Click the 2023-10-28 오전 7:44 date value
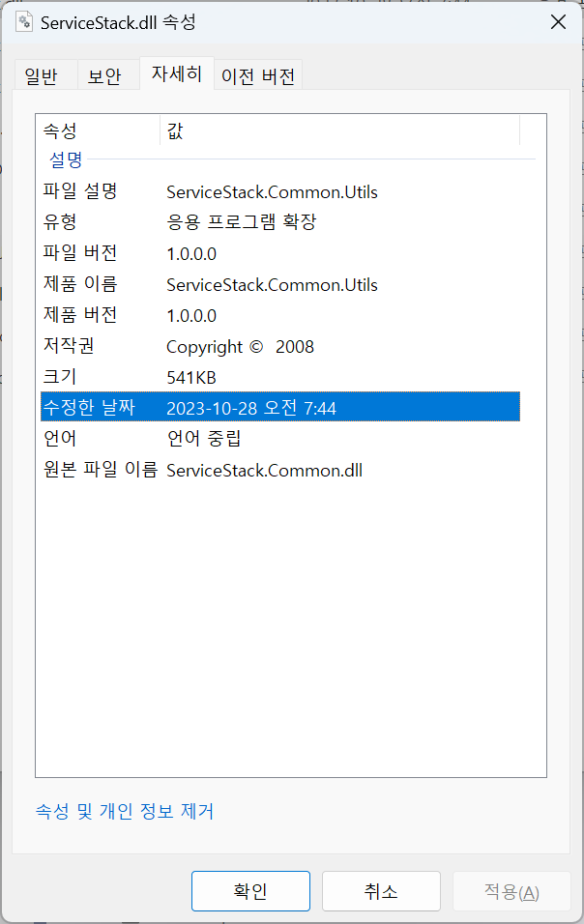Viewport: 584px width, 924px height. pos(251,408)
